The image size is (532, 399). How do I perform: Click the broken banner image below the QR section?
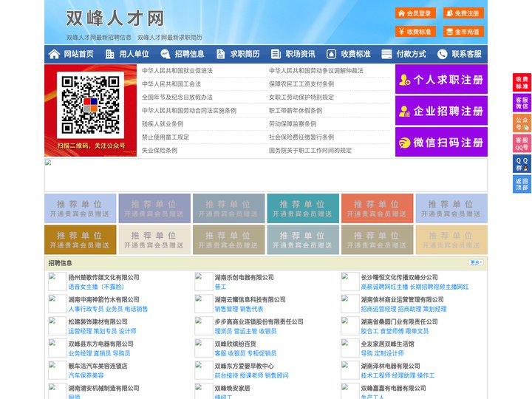266,175
